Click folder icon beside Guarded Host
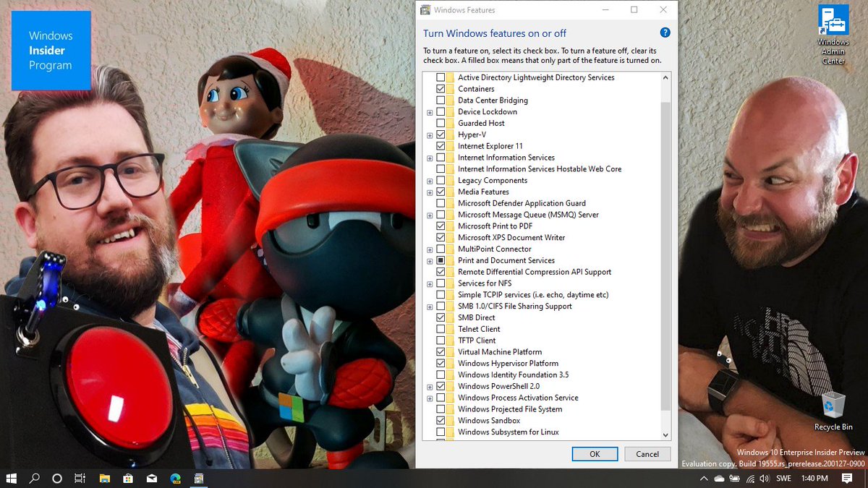Screen dimensions: 868x488 pyautogui.click(x=449, y=123)
